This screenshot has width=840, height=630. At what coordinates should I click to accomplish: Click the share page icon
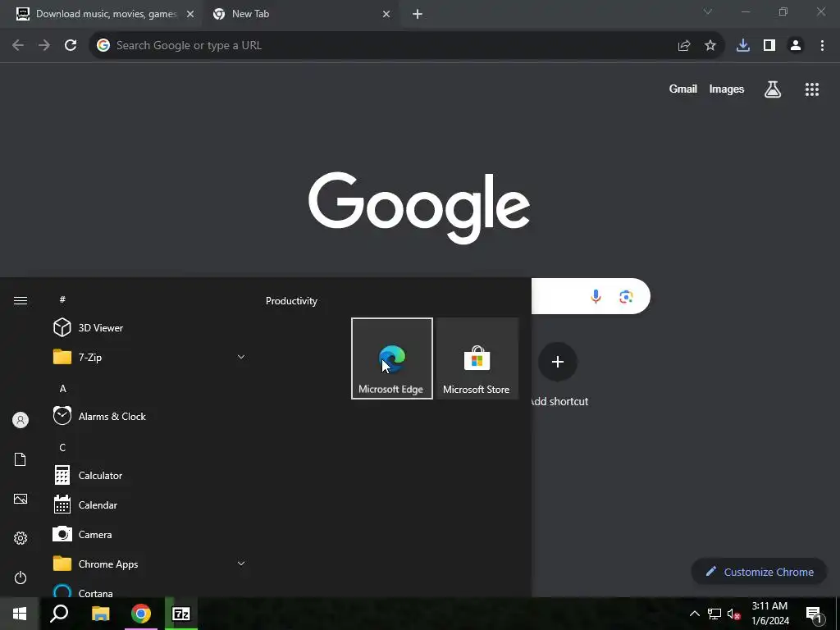pos(684,46)
